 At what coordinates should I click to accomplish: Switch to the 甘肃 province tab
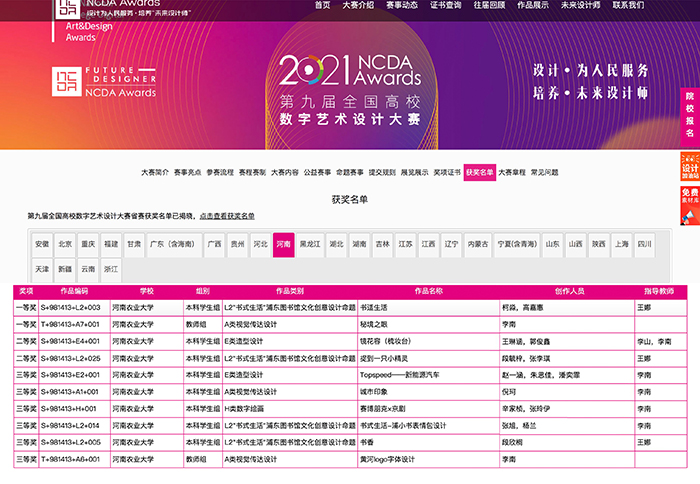click(x=134, y=244)
